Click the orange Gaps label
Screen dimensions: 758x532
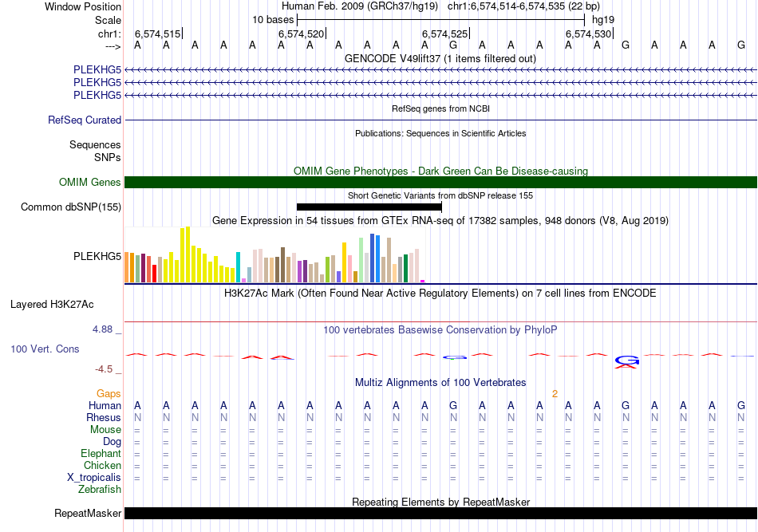coord(109,393)
